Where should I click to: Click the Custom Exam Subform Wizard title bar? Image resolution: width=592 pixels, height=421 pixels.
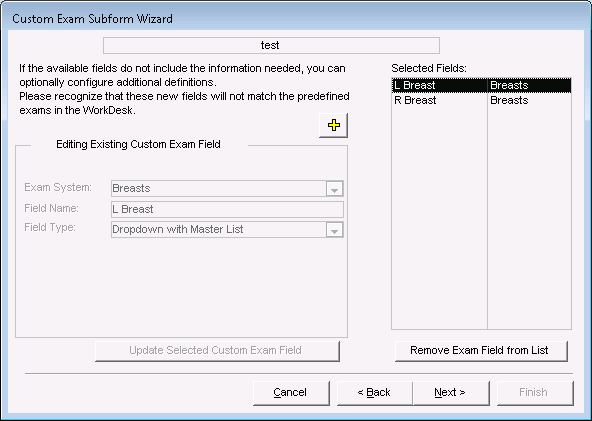coord(296,18)
